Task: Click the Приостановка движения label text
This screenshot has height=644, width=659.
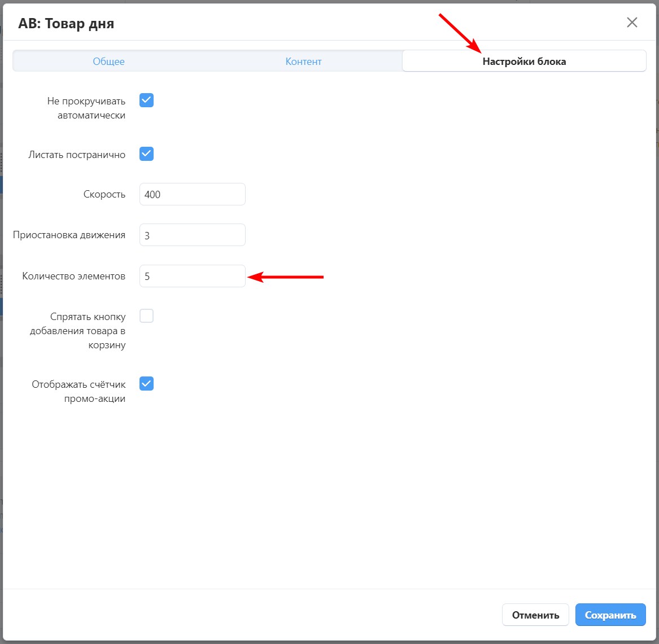Action: point(69,235)
